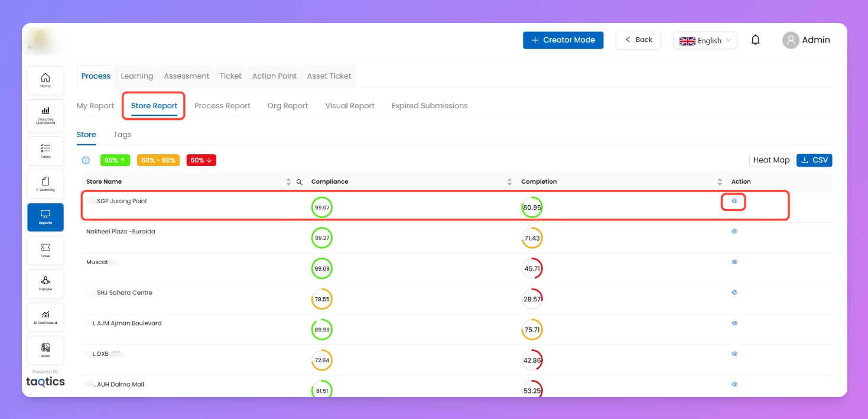Click the eye icon for Nakheel Plaza -Buraida
This screenshot has height=419, width=868.
(x=734, y=232)
